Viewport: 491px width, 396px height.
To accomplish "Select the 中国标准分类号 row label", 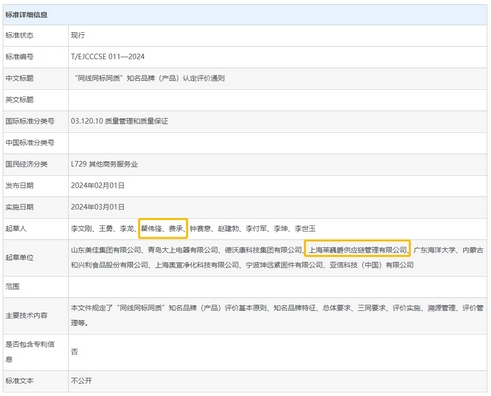I will point(30,143).
